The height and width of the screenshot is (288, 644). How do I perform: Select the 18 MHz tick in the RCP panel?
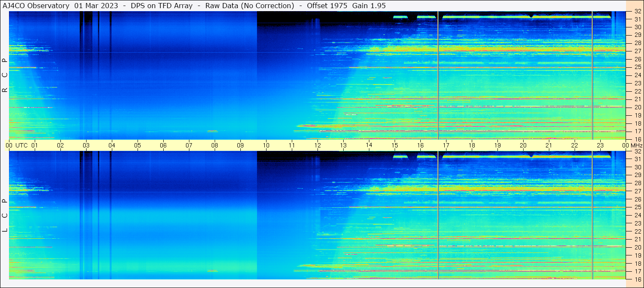point(638,123)
